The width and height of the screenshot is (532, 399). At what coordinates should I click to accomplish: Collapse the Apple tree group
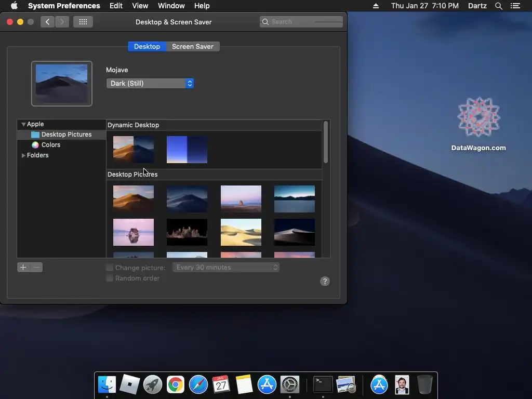23,124
